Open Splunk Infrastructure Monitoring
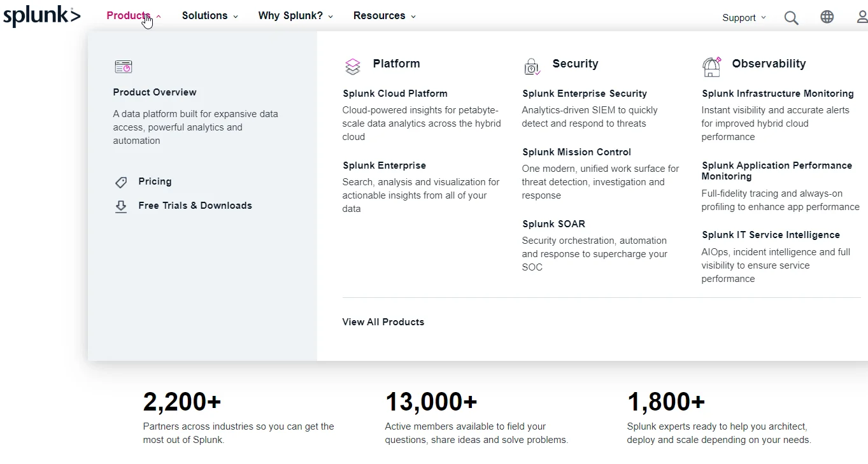 pyautogui.click(x=778, y=94)
